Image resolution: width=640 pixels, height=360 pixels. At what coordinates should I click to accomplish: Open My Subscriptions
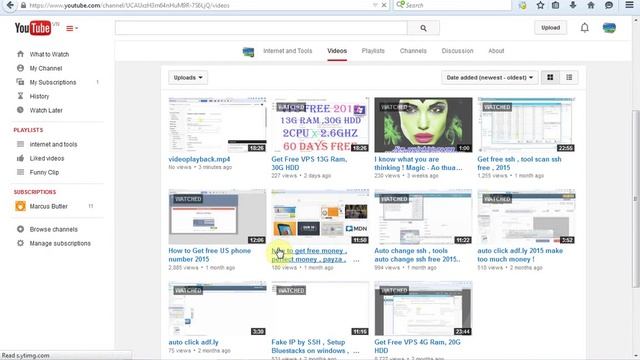pos(53,82)
